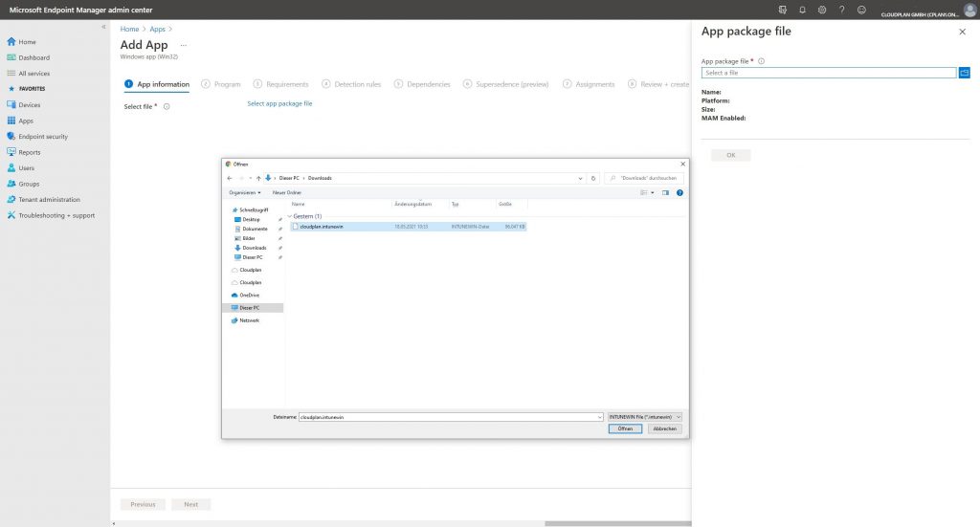Image resolution: width=980 pixels, height=527 pixels.
Task: Click the Dateiname text field
Action: (448, 417)
